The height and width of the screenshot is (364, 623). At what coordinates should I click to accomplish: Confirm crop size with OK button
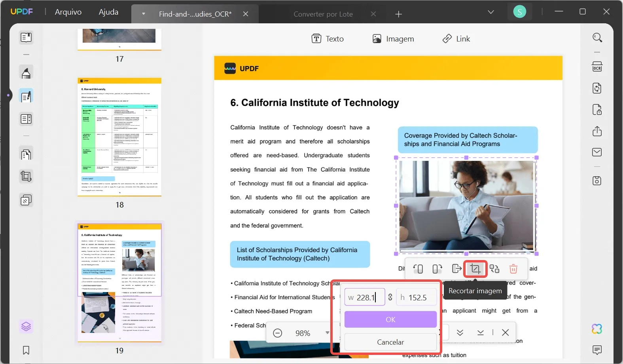[x=390, y=319]
